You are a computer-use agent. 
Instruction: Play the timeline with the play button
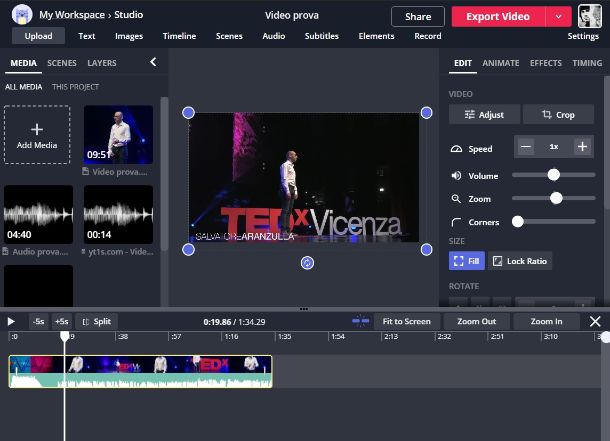coord(11,322)
